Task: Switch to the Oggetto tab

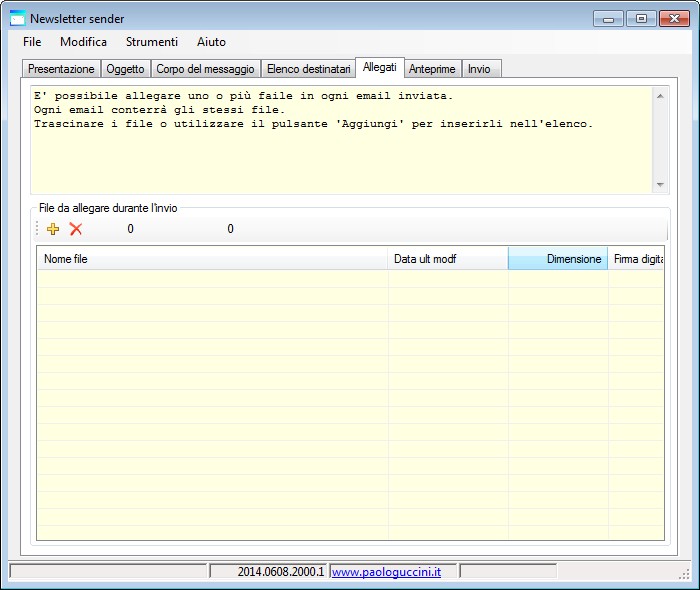Action: coord(125,69)
